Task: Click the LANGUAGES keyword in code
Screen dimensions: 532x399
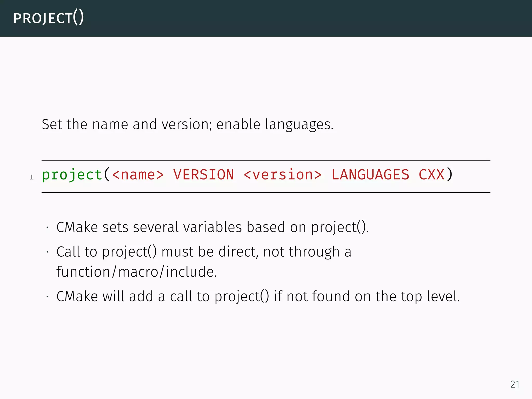Action: coord(370,175)
